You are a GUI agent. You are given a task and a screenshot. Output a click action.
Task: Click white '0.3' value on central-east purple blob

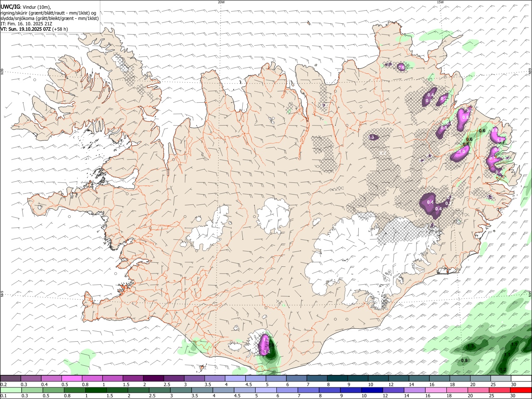[371, 137]
